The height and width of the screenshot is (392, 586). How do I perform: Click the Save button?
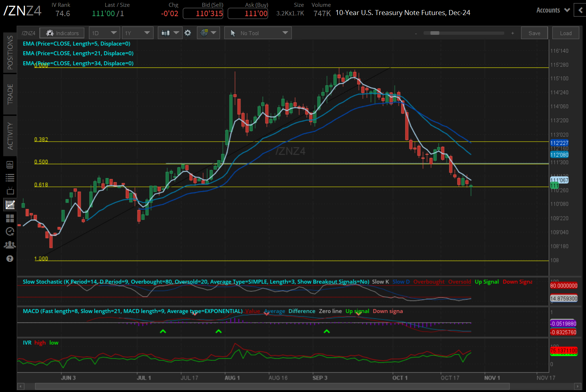pyautogui.click(x=534, y=33)
